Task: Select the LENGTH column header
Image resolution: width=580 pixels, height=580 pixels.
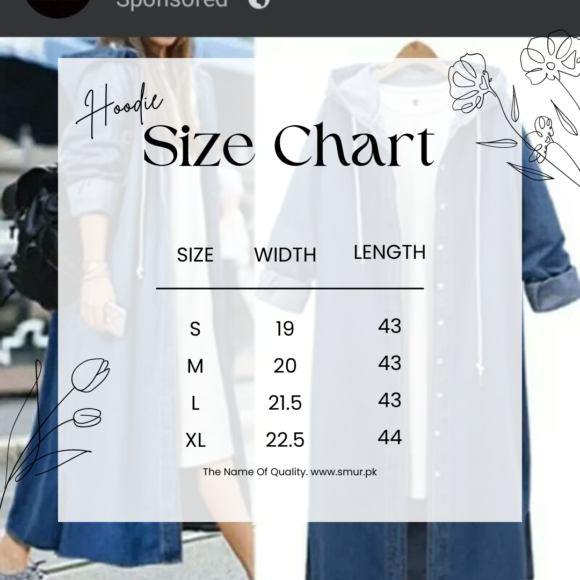Action: click(390, 252)
